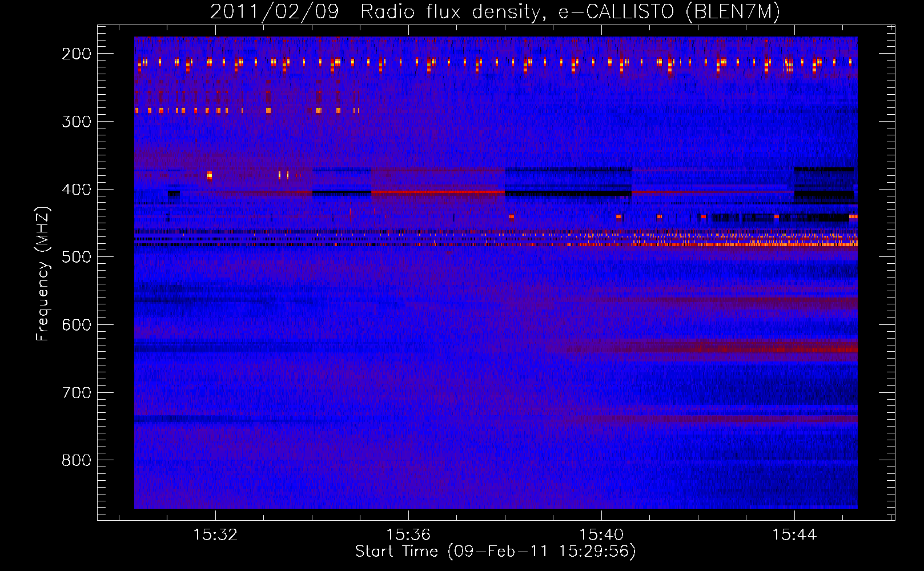This screenshot has width=924, height=571.
Task: Click the 15:36 time tick label
Action: 408,535
